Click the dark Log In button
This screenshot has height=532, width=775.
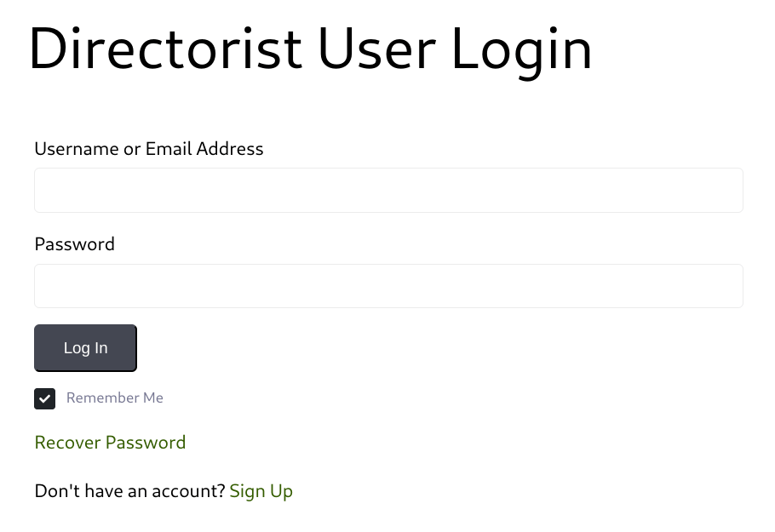coord(85,347)
